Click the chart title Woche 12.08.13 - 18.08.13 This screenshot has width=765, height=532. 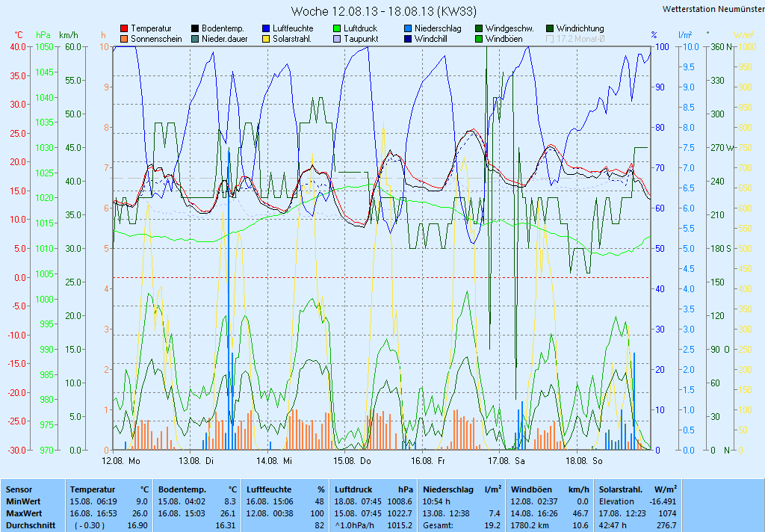click(x=383, y=10)
